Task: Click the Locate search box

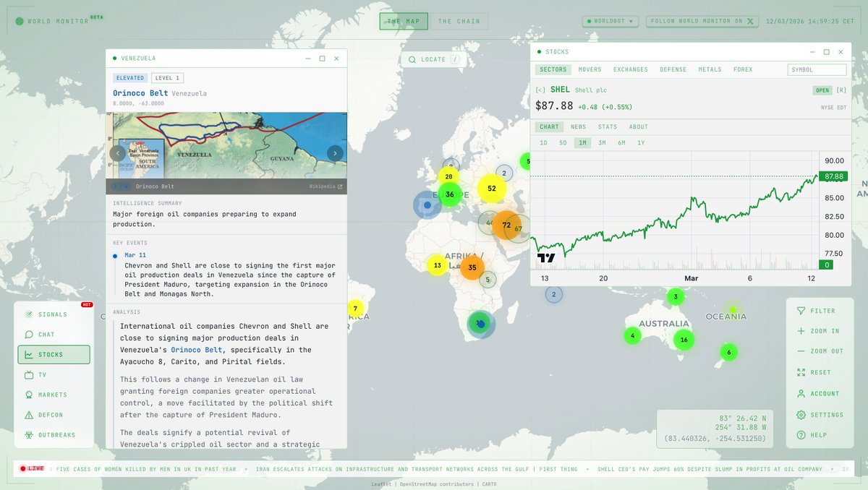Action: coord(434,59)
